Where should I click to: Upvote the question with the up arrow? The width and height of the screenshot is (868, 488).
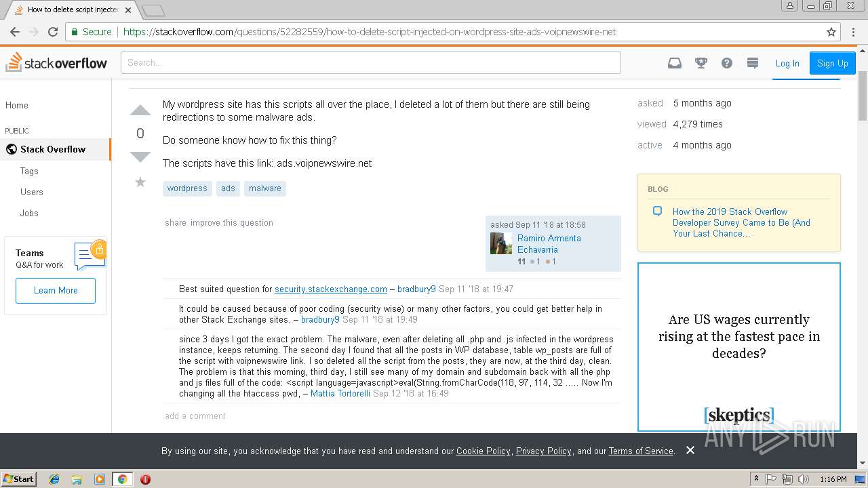[140, 110]
